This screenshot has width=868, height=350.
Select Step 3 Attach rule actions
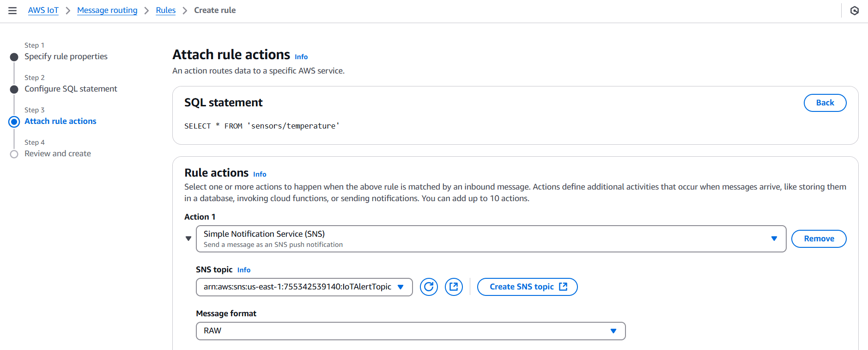(61, 121)
